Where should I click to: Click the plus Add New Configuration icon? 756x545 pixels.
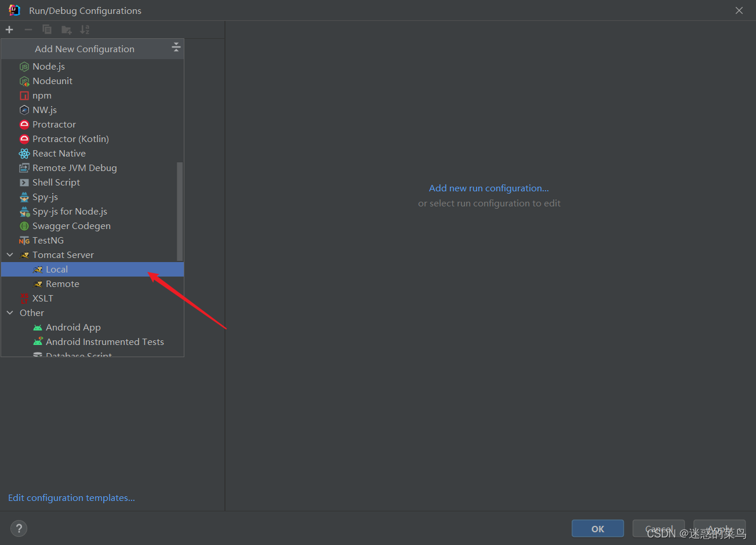(9, 30)
